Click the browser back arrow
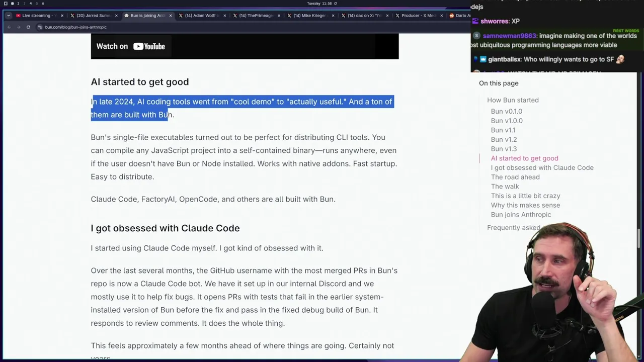 point(9,27)
